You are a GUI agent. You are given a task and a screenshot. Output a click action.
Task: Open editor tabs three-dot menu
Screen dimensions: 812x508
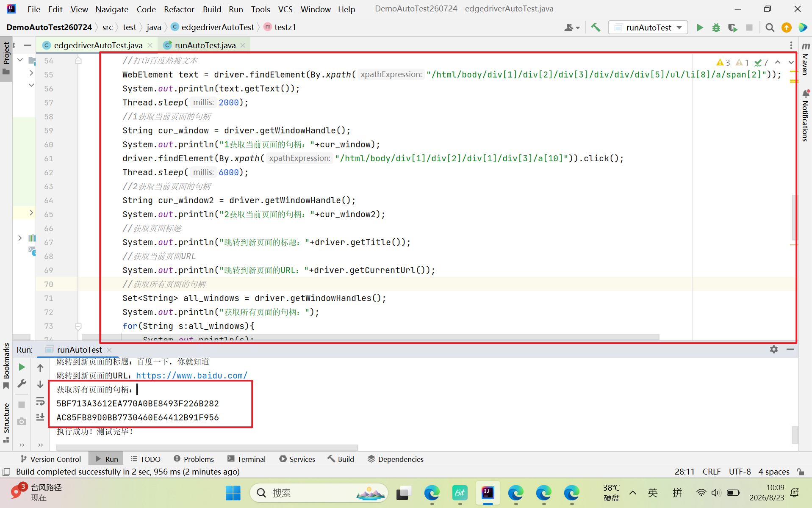click(x=791, y=45)
